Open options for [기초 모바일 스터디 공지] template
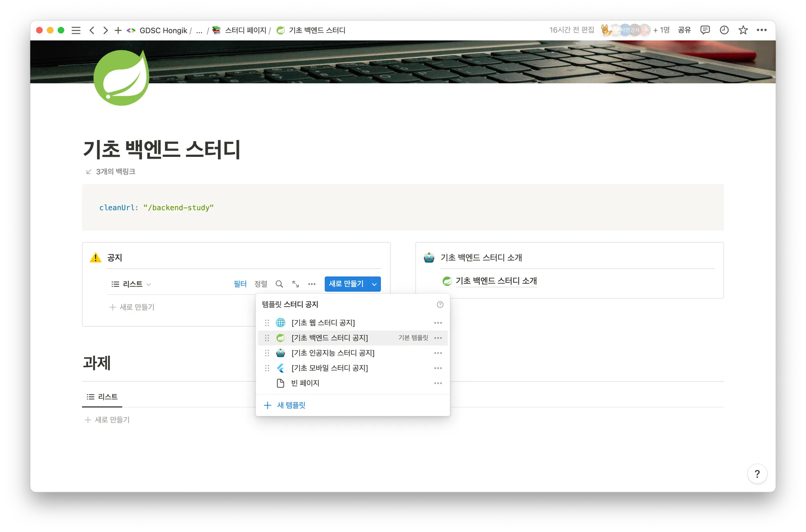 (x=438, y=368)
